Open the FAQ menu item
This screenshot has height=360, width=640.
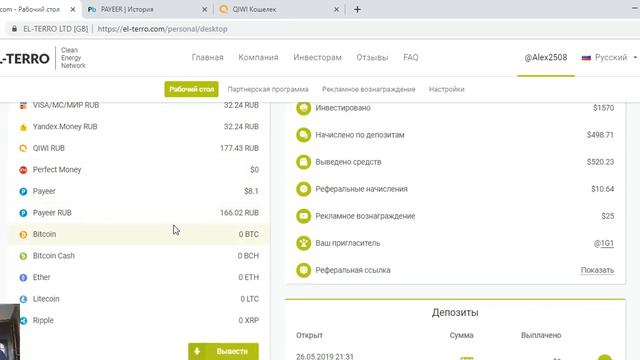pyautogui.click(x=411, y=58)
